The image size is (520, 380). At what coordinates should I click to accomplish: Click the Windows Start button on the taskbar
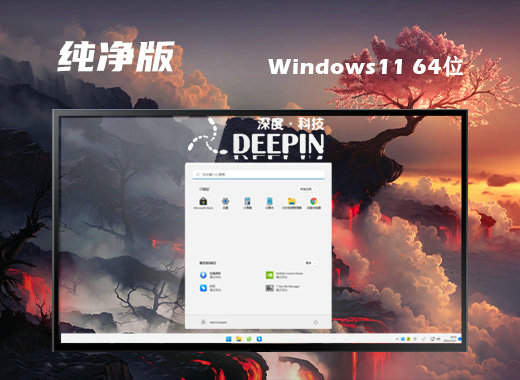click(228, 339)
